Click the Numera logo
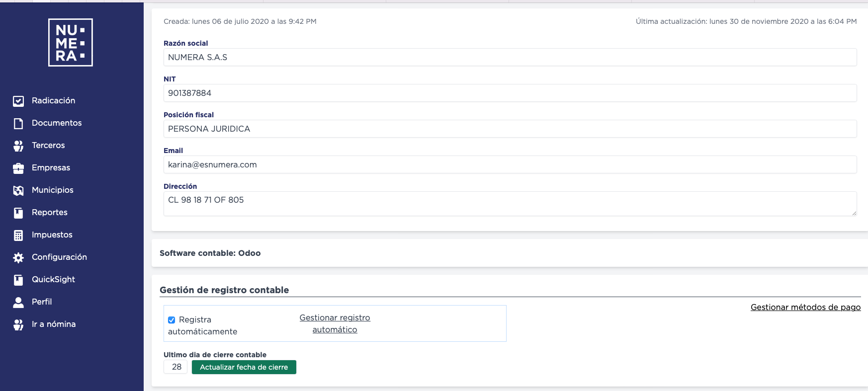The width and height of the screenshot is (868, 391). point(71,43)
